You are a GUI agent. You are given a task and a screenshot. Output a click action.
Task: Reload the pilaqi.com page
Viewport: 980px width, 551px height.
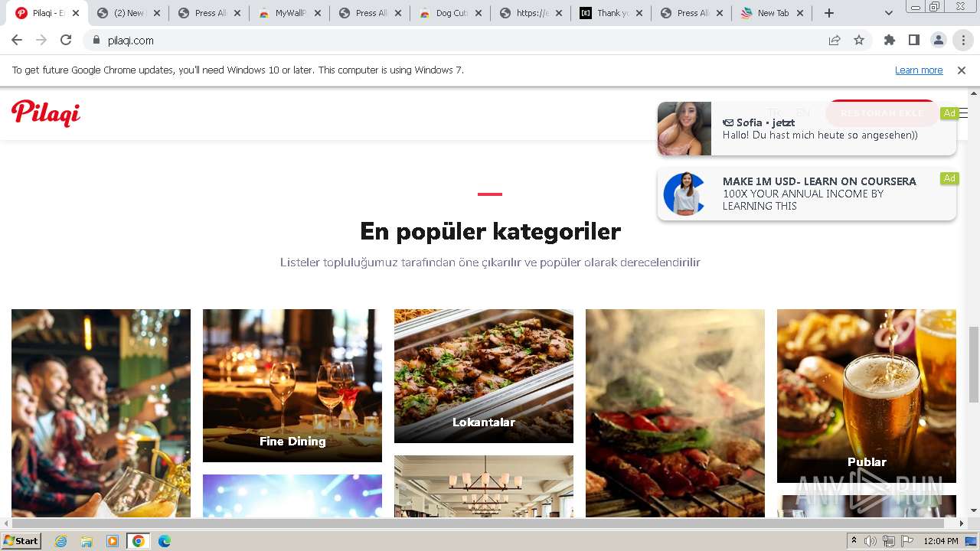pos(66,41)
